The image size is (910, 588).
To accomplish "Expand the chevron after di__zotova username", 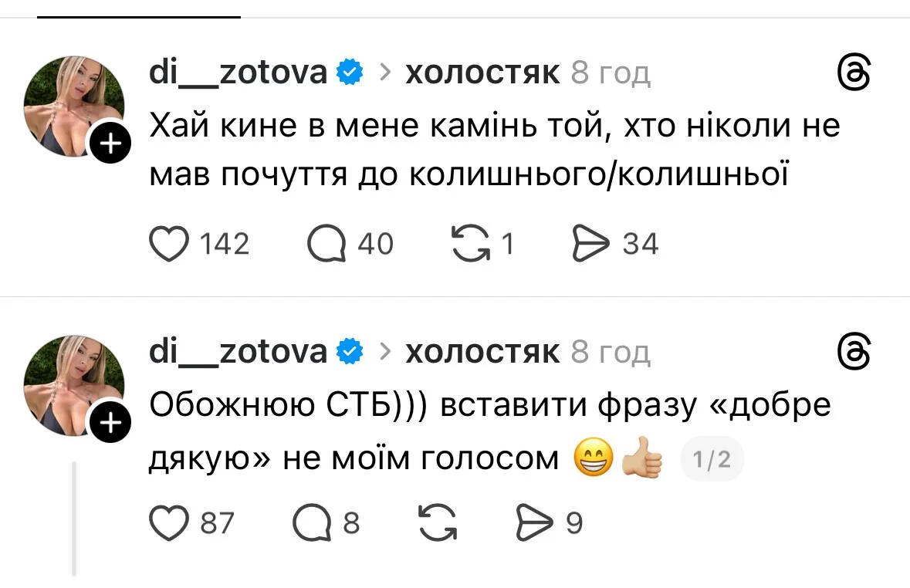I will (x=384, y=71).
